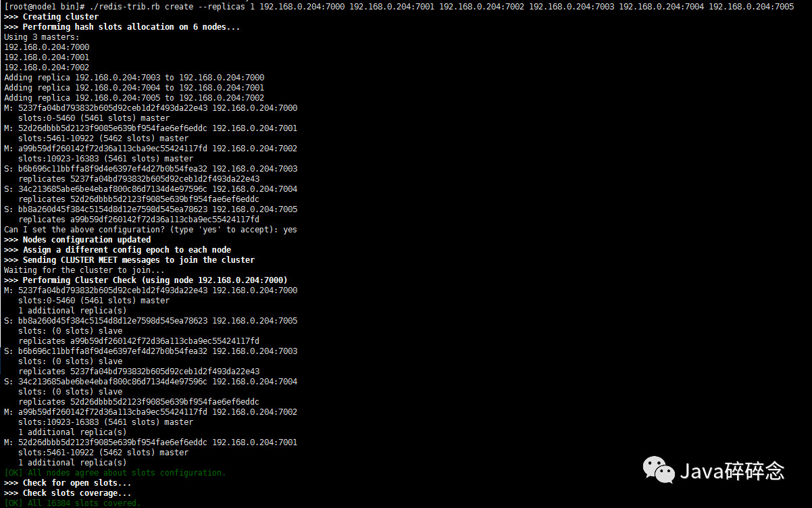
Task: Select the 'yes' typed at the configuration prompt
Action: (x=290, y=229)
